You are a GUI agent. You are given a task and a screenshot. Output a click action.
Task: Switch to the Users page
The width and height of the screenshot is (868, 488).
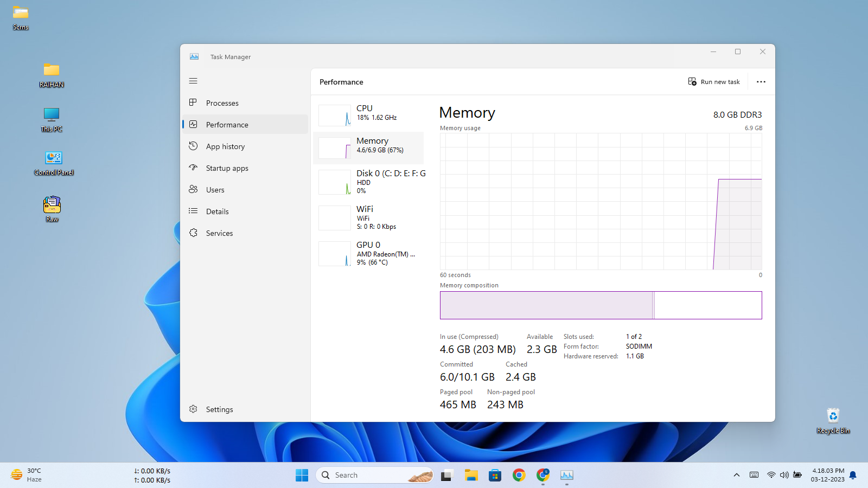point(245,190)
